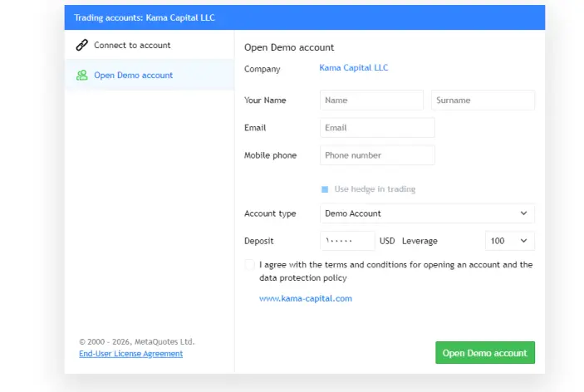Click the Mobile phone label
This screenshot has height=392, width=584.
pos(270,155)
